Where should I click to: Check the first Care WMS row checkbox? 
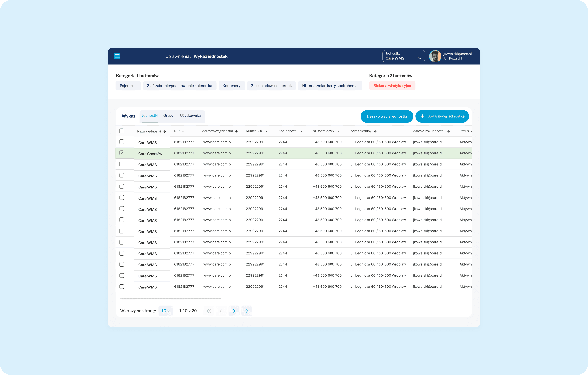[122, 142]
